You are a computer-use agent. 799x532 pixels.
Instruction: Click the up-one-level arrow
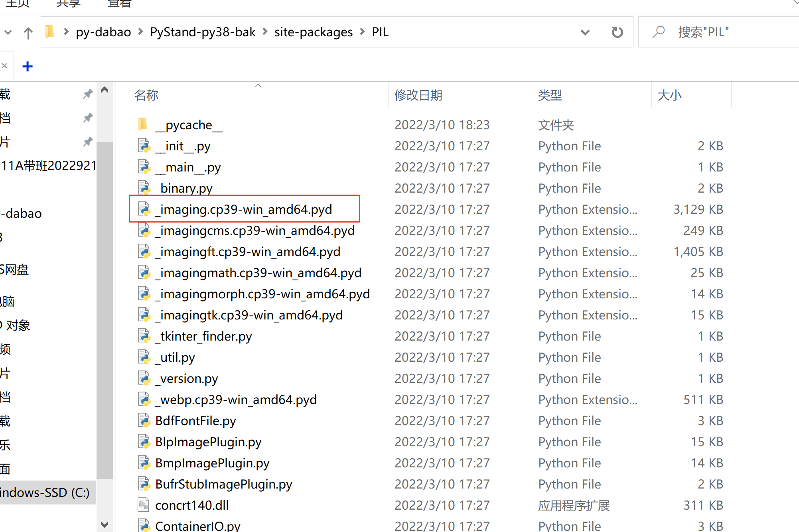(x=28, y=32)
